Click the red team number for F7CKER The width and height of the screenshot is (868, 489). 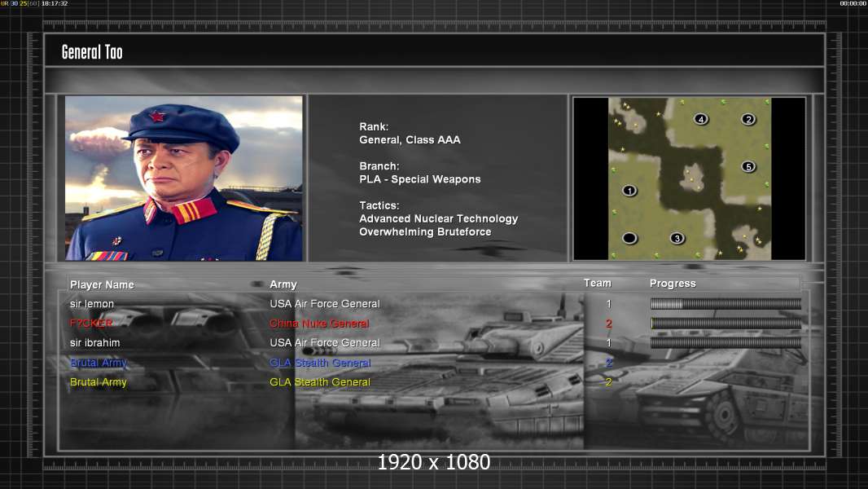point(609,324)
